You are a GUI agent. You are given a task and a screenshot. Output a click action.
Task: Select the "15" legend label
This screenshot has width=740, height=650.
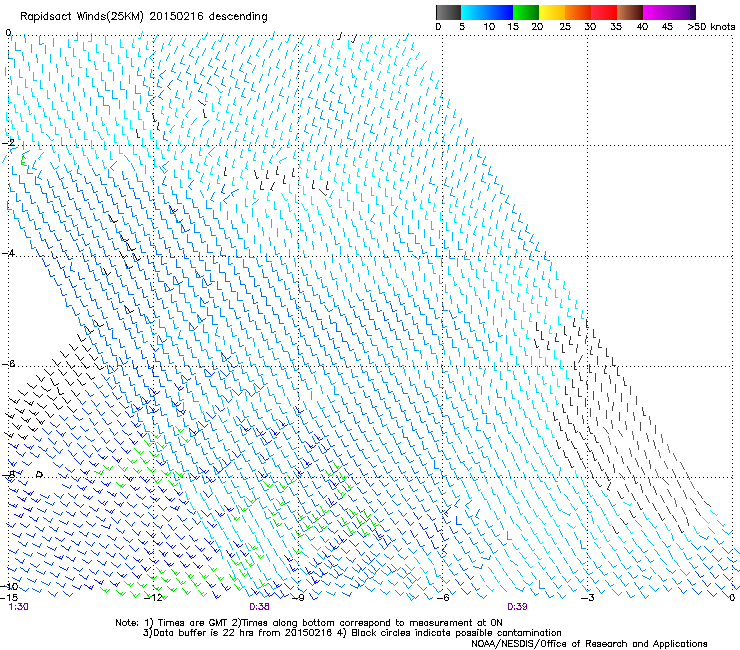tap(513, 27)
